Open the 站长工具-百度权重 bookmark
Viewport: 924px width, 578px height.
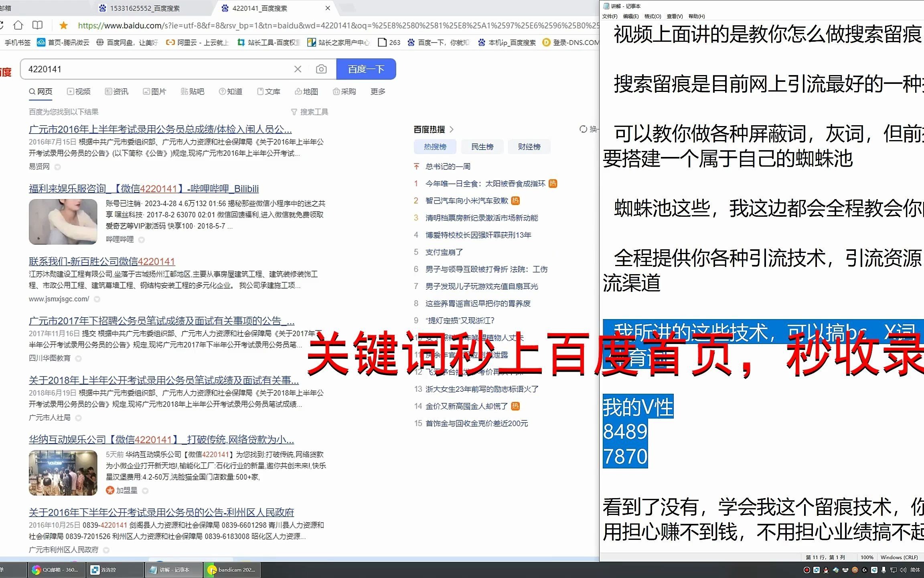click(268, 43)
